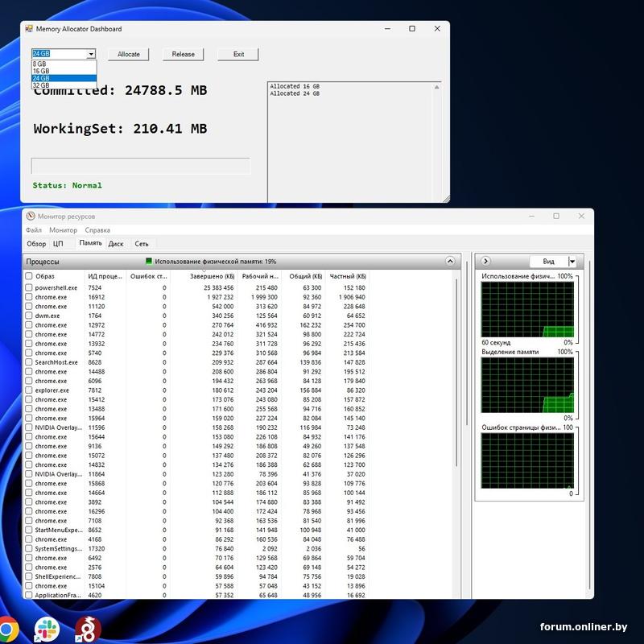This screenshot has height=644, width=644.
Task: Select all processes via Образ header checkbox
Action: [29, 276]
